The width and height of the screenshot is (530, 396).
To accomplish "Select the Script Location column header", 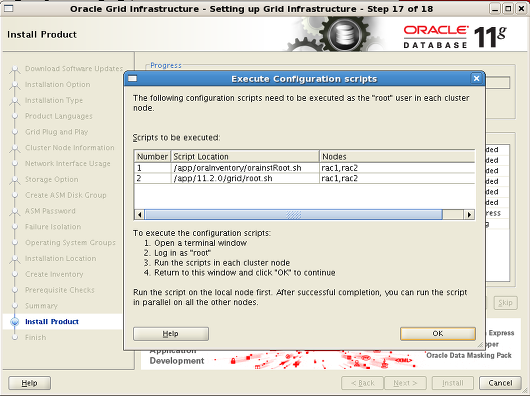I will (245, 156).
